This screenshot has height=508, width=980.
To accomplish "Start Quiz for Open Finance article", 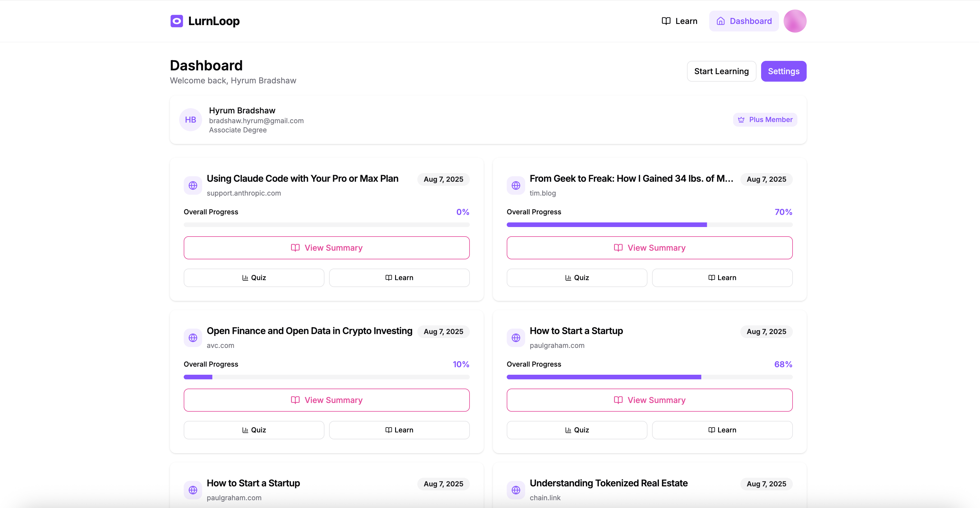I will pyautogui.click(x=254, y=430).
